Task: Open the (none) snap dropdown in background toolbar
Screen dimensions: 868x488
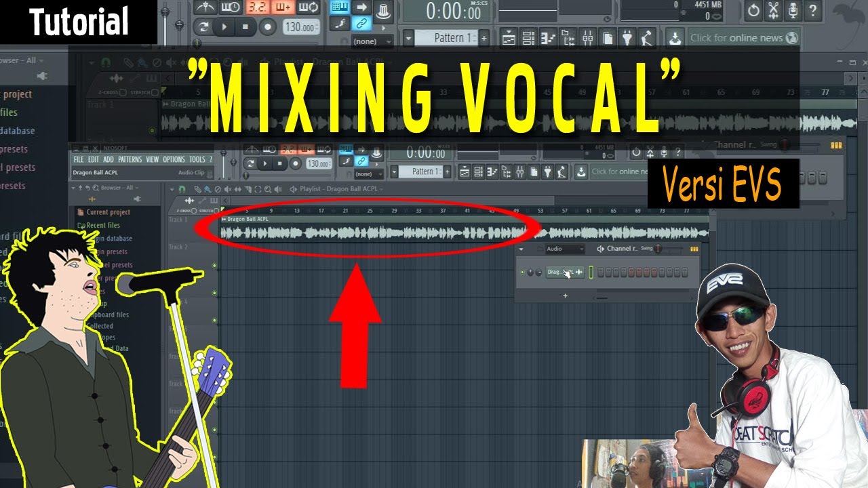Action: tap(372, 41)
